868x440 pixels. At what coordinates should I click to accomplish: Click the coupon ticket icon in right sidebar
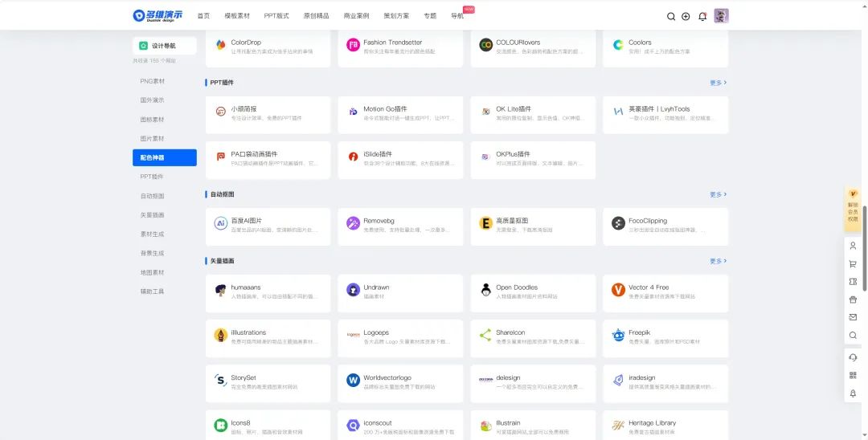[853, 282]
